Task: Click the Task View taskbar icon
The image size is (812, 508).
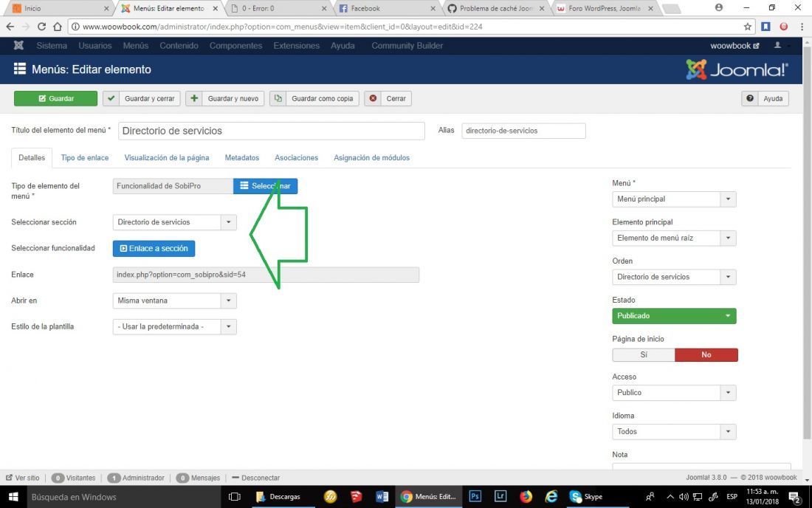Action: [235, 497]
